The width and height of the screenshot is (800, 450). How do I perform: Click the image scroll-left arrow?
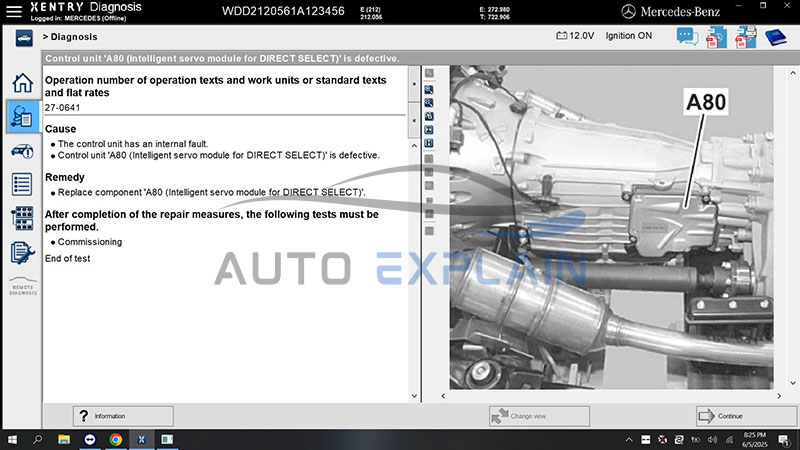click(x=443, y=396)
